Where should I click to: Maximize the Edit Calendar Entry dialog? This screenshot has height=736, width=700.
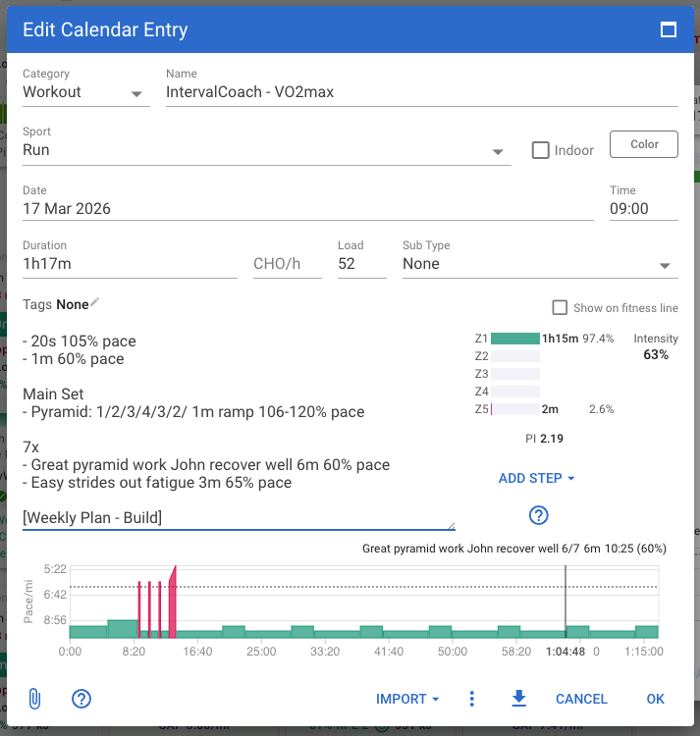(669, 29)
